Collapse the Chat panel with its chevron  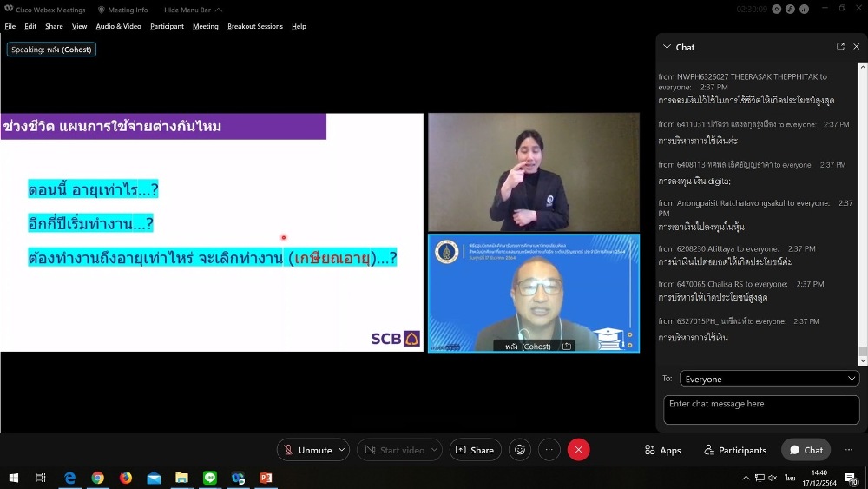pyautogui.click(x=667, y=47)
